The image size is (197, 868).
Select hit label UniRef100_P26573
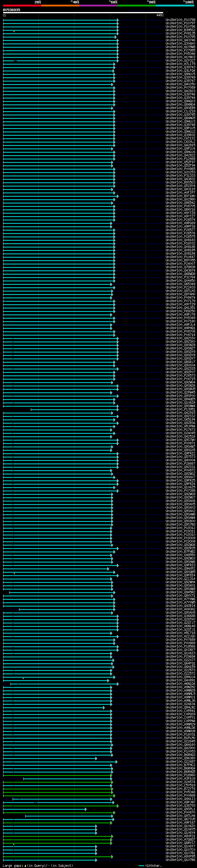coord(180,375)
